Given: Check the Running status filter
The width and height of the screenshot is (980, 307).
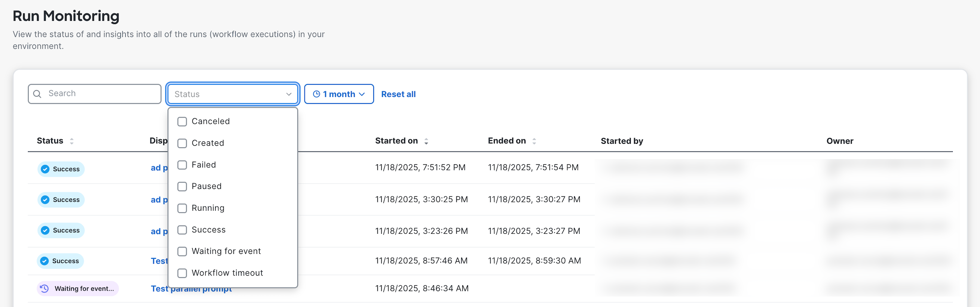Looking at the screenshot, I should click(182, 208).
